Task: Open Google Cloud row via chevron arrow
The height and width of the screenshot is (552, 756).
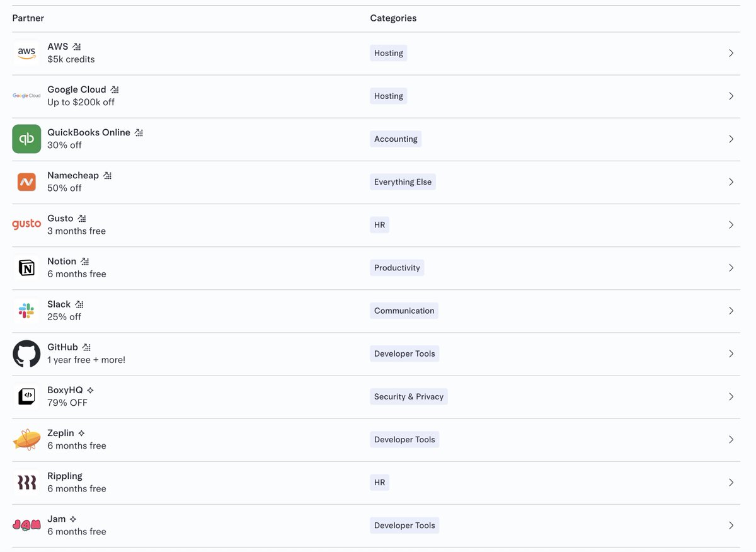Action: pyautogui.click(x=731, y=96)
